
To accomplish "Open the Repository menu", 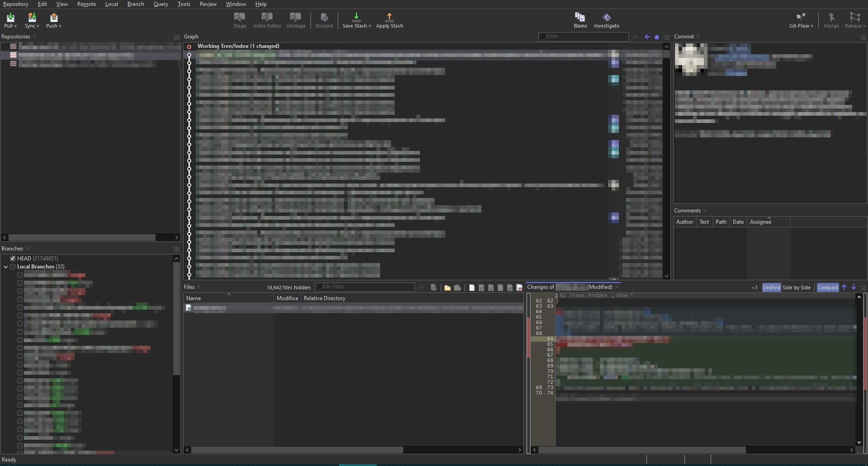I will 16,4.
